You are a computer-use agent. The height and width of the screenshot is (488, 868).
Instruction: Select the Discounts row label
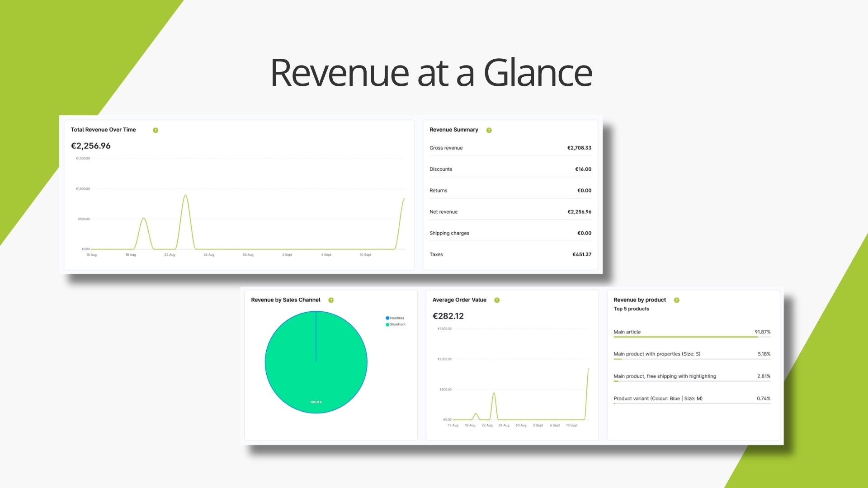tap(441, 169)
